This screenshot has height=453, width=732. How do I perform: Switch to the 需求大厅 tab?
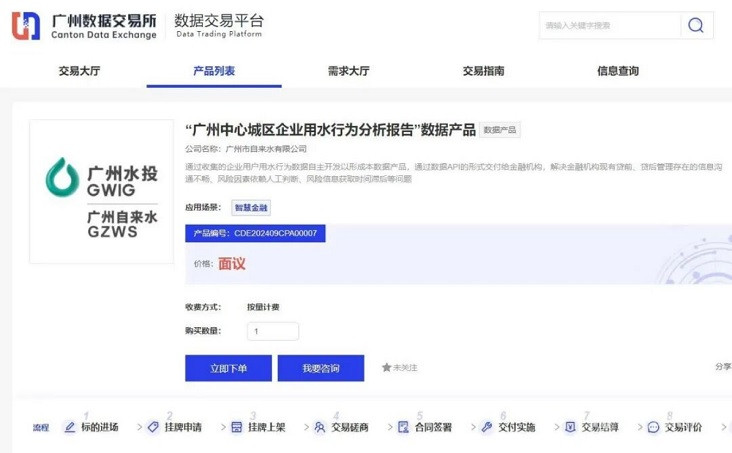[348, 71]
